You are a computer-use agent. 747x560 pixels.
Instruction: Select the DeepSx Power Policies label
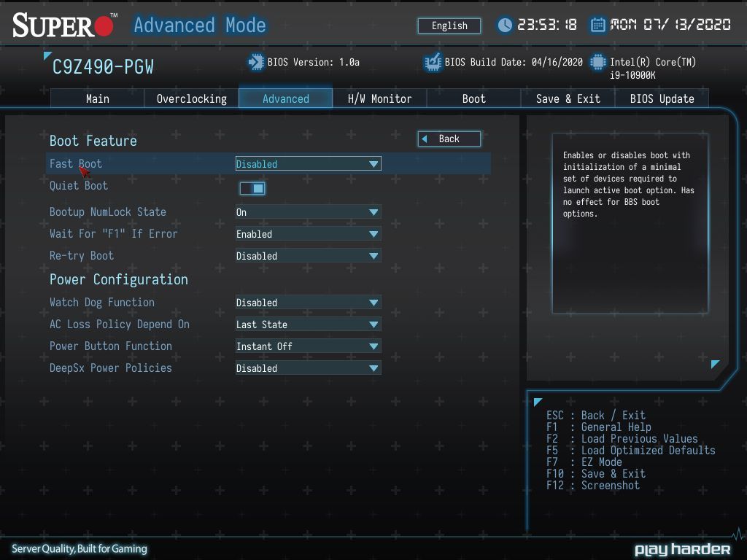pos(111,367)
